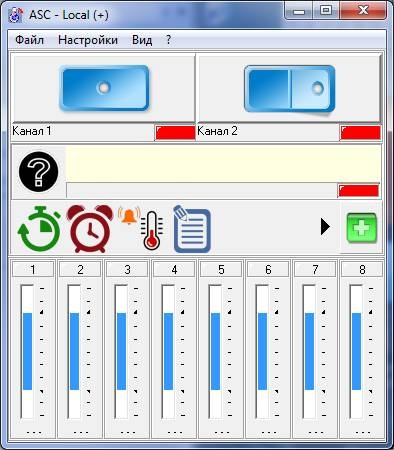Expand toolbar with the black right arrow
The height and width of the screenshot is (450, 394).
[x=325, y=227]
